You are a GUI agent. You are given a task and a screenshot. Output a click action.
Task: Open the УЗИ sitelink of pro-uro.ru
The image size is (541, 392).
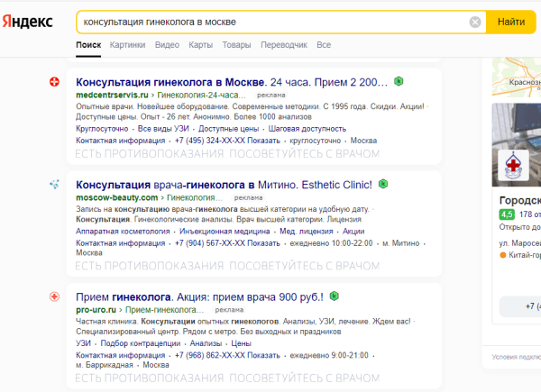click(x=83, y=343)
